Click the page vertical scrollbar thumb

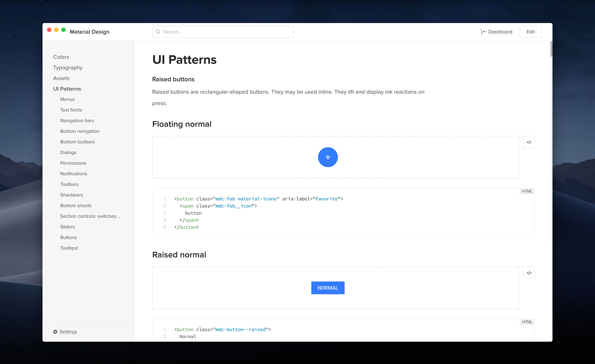[551, 49]
